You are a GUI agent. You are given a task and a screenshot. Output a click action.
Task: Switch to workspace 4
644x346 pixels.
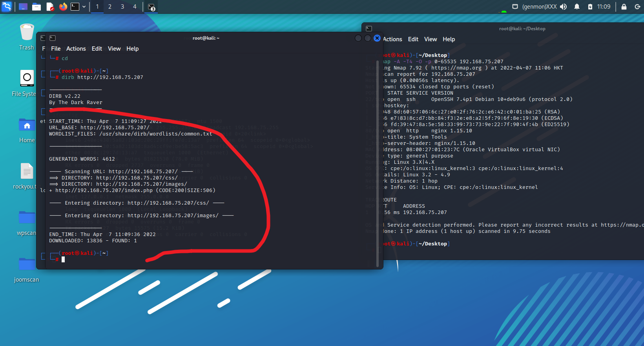point(135,7)
